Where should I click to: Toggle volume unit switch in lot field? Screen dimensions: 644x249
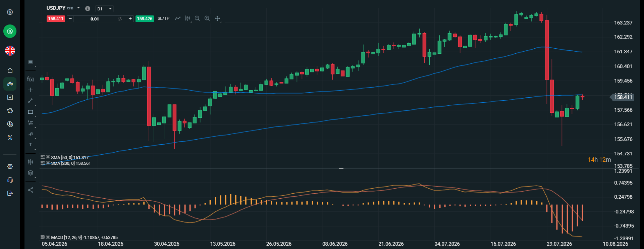pyautogui.click(x=120, y=19)
